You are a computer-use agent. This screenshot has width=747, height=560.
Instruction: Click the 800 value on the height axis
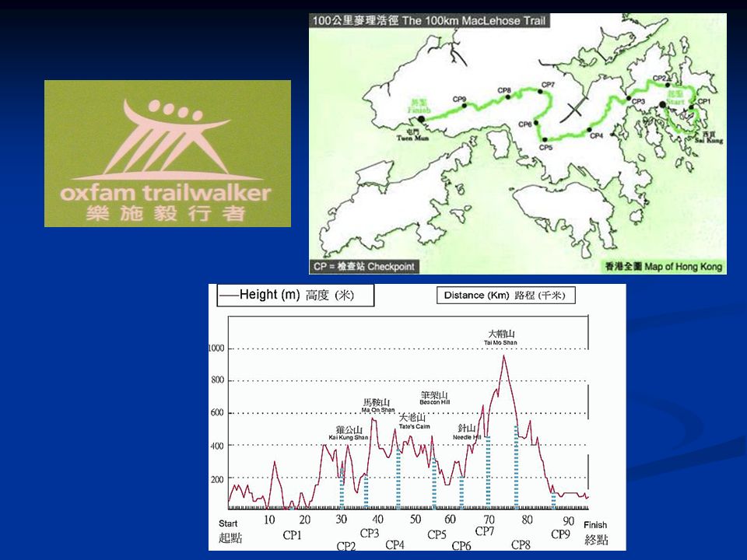[217, 380]
